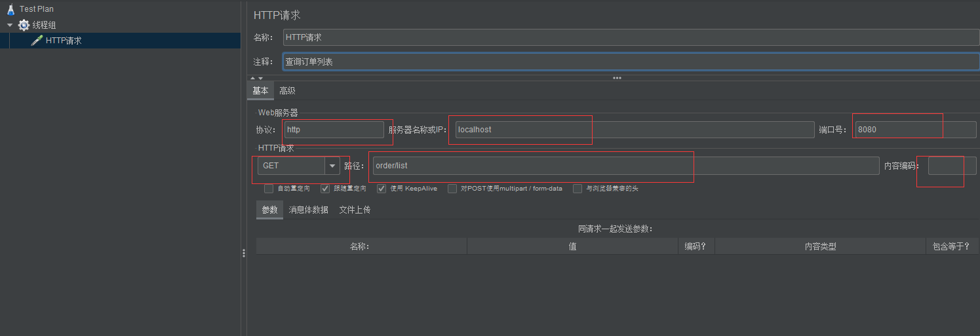Enable the 与浏览器兼容的头 checkbox

pyautogui.click(x=578, y=189)
